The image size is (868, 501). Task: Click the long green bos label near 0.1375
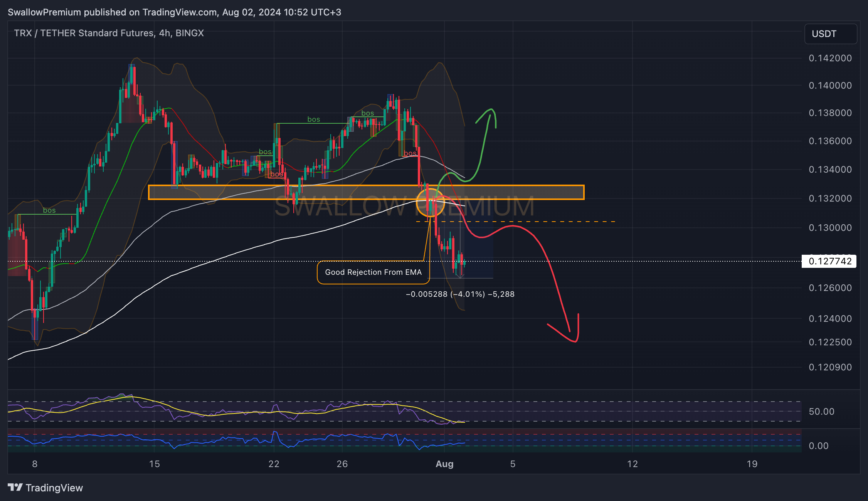(314, 119)
